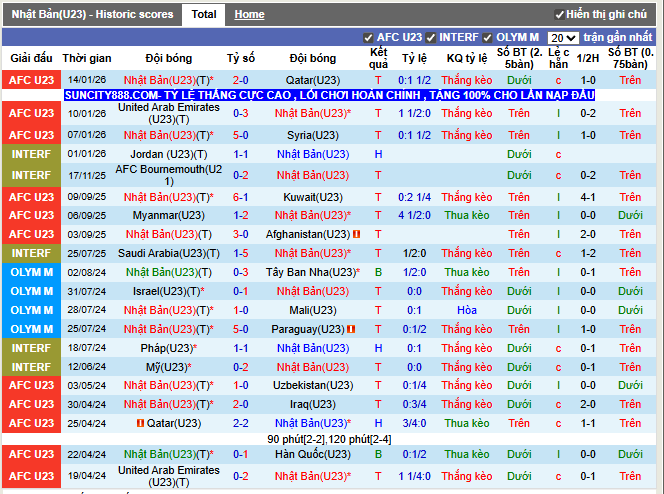Click date 17/11/25 cell
This screenshot has width=664, height=494.
point(87,175)
